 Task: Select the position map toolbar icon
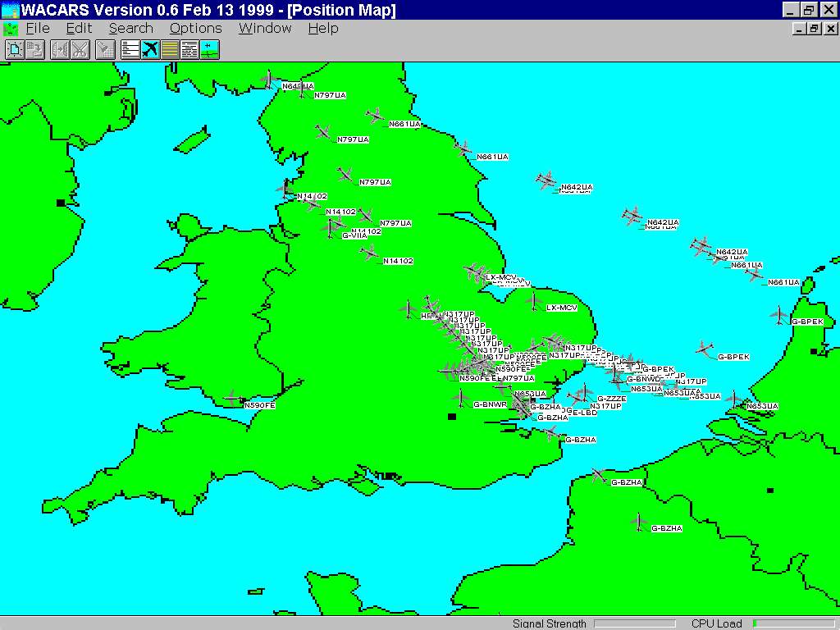(x=210, y=49)
